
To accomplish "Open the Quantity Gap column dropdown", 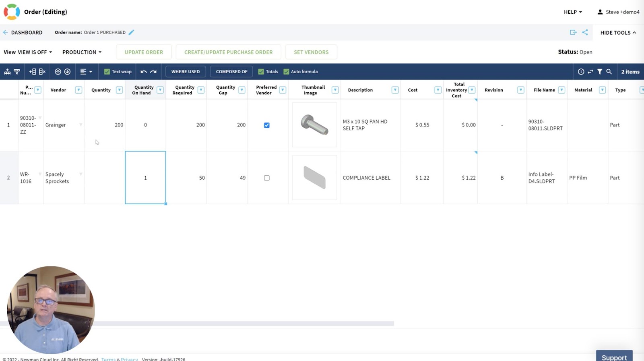I will tap(242, 90).
